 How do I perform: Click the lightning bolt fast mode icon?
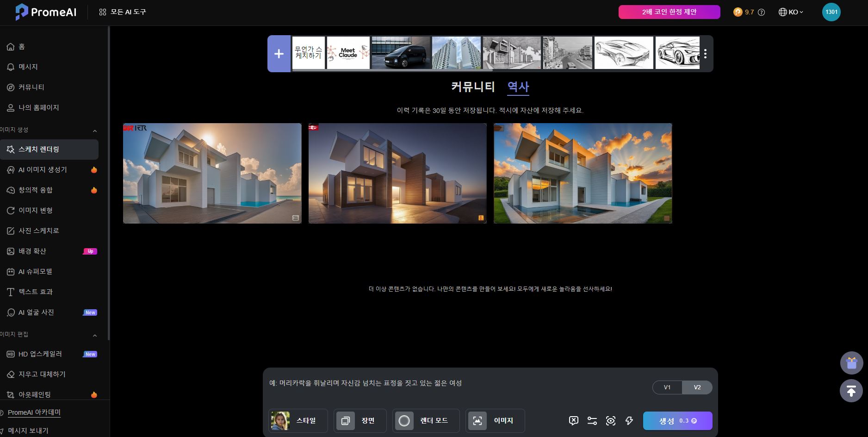pyautogui.click(x=629, y=421)
